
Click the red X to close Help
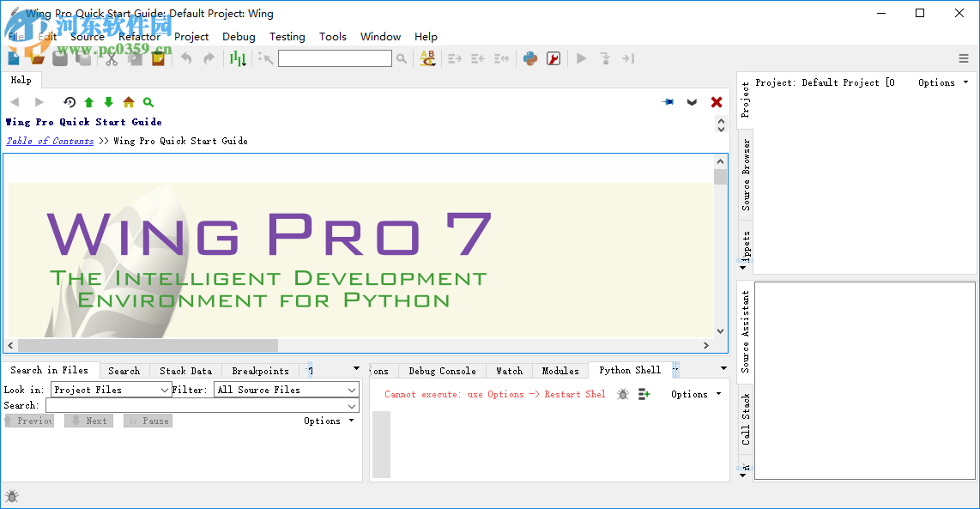pos(717,101)
